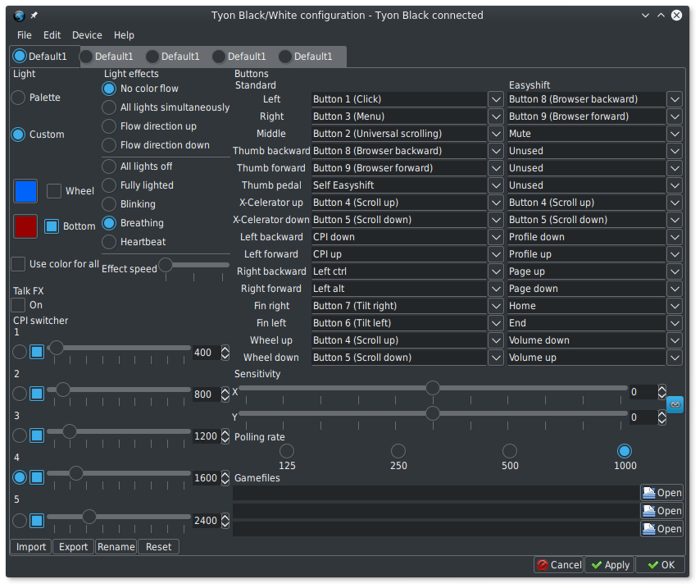Click the Reset button
The image size is (700, 588).
[158, 547]
